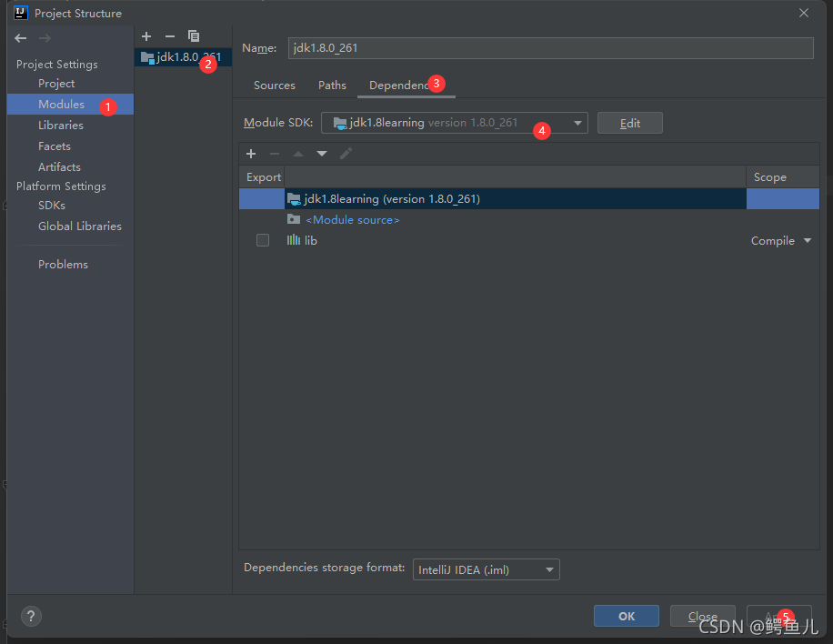The width and height of the screenshot is (833, 644).
Task: Click the Edit button next to Module SDK
Action: tap(629, 123)
